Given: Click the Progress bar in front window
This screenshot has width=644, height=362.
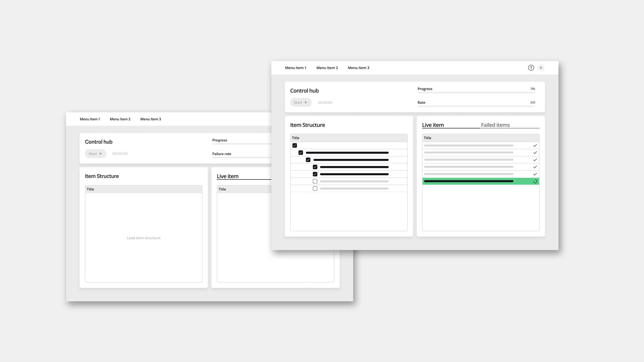Looking at the screenshot, I should click(x=476, y=93).
